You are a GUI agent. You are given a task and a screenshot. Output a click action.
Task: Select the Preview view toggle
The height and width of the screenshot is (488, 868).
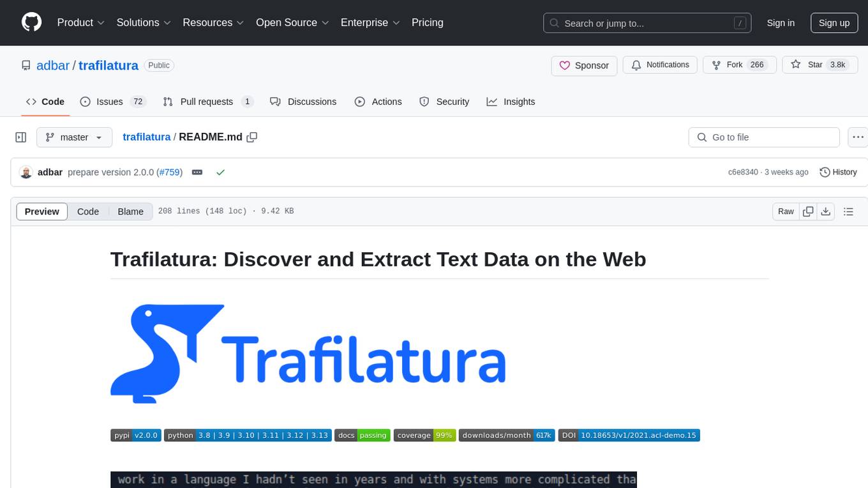pyautogui.click(x=42, y=211)
